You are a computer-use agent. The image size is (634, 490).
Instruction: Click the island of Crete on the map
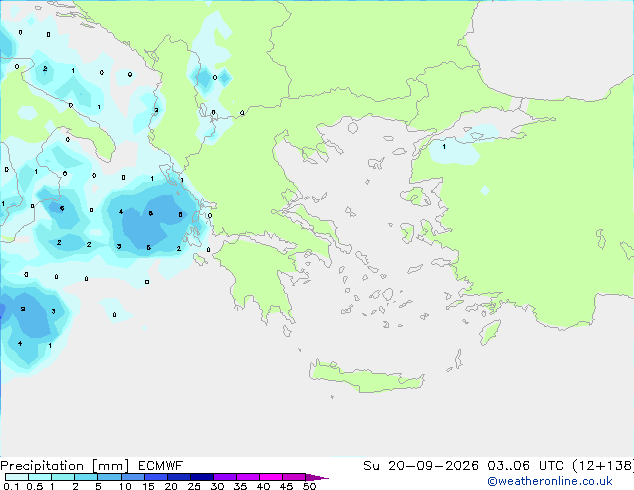[366, 377]
